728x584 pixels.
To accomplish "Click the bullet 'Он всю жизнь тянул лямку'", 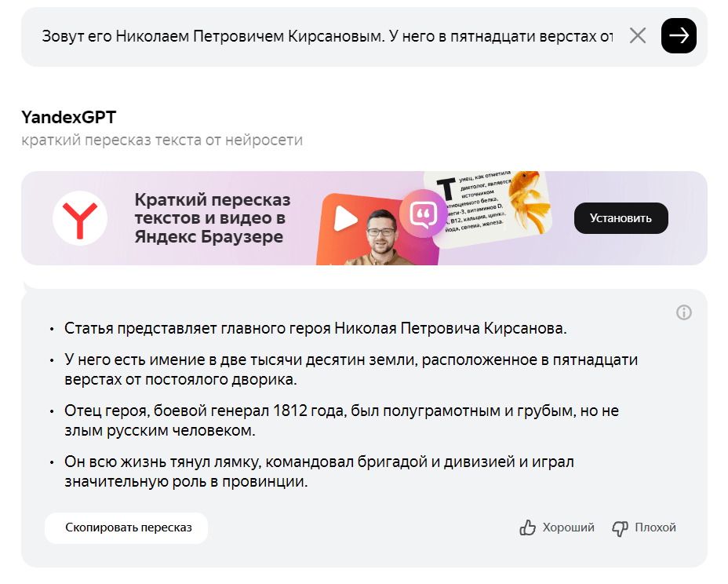I will click(x=319, y=472).
